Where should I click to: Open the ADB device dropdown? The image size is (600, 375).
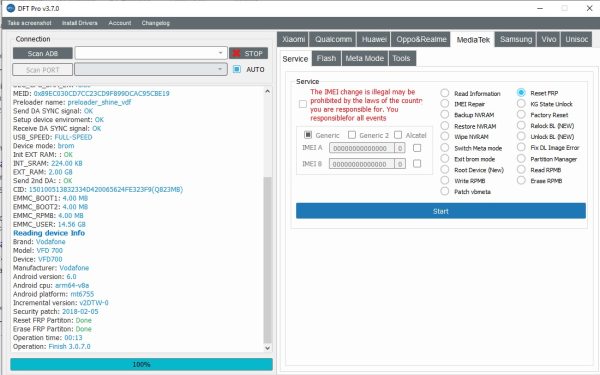pyautogui.click(x=151, y=53)
